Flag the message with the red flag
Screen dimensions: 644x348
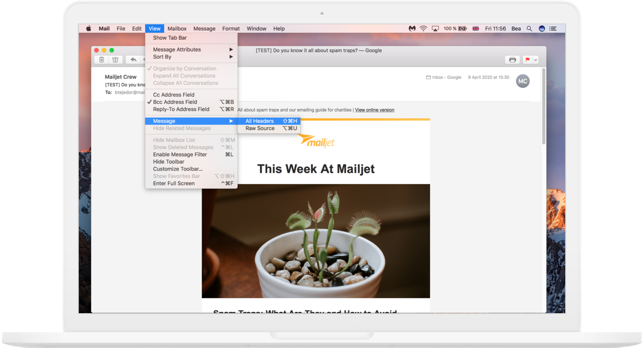527,60
